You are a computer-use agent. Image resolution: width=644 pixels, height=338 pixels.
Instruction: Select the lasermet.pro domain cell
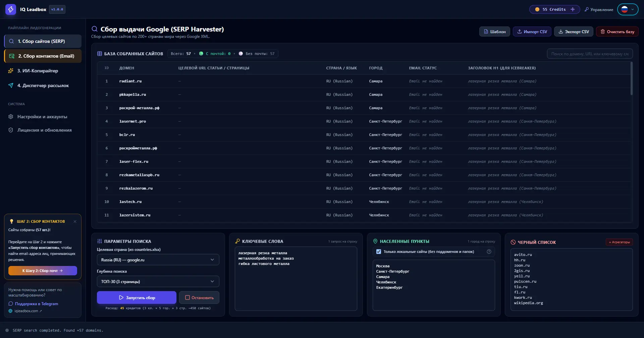tap(132, 121)
